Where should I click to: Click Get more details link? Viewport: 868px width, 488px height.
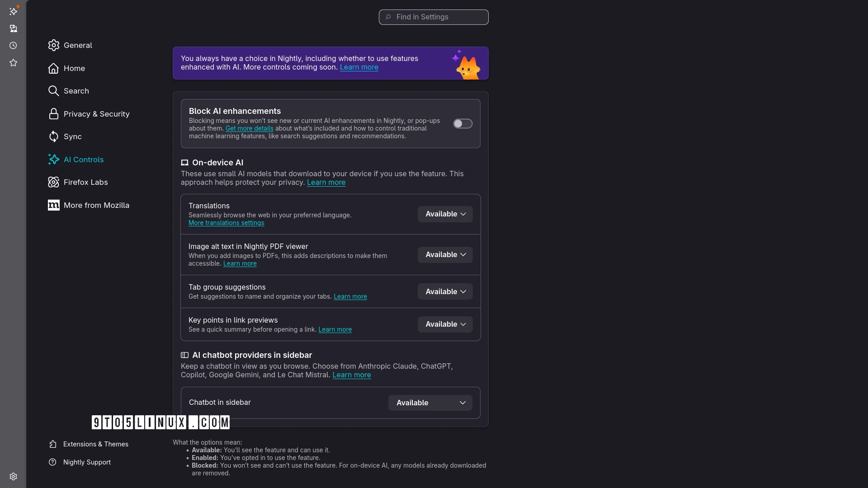click(249, 128)
